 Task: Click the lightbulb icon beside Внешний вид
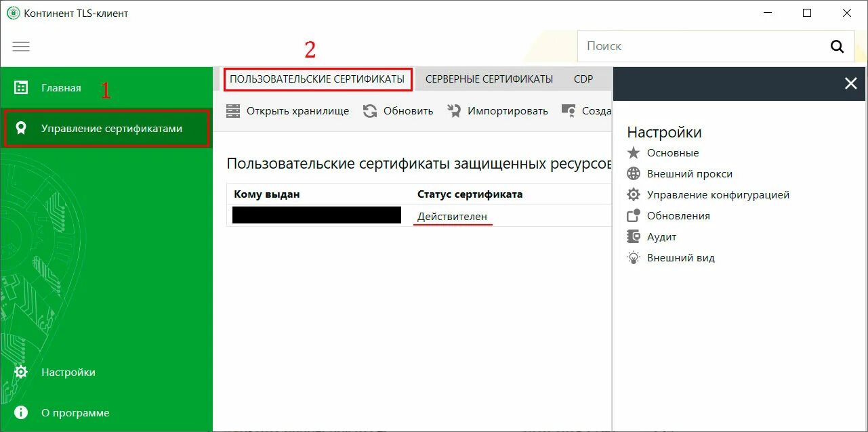pyautogui.click(x=634, y=257)
